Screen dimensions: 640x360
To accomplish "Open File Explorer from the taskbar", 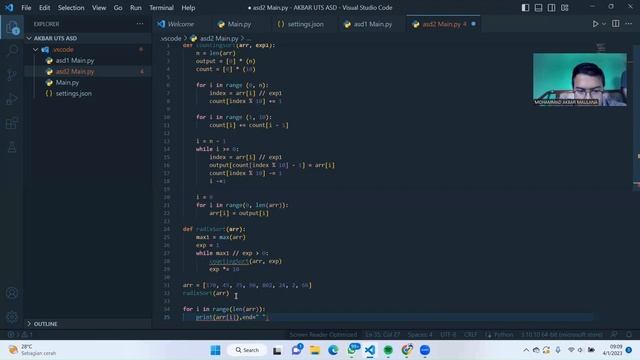I will coord(315,350).
